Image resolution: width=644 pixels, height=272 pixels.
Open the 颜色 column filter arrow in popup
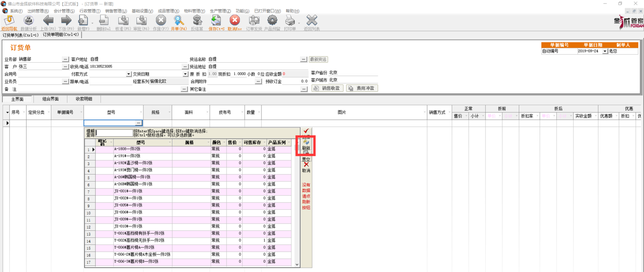coord(224,142)
